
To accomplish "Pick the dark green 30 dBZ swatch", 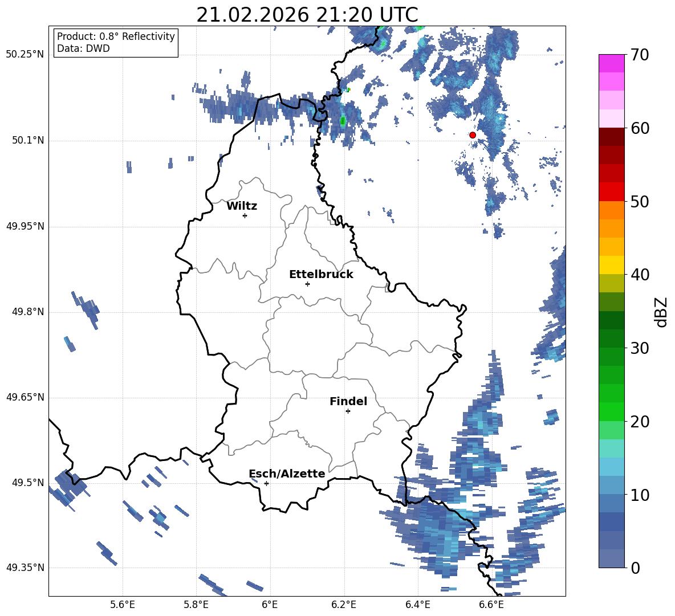I will pos(611,338).
